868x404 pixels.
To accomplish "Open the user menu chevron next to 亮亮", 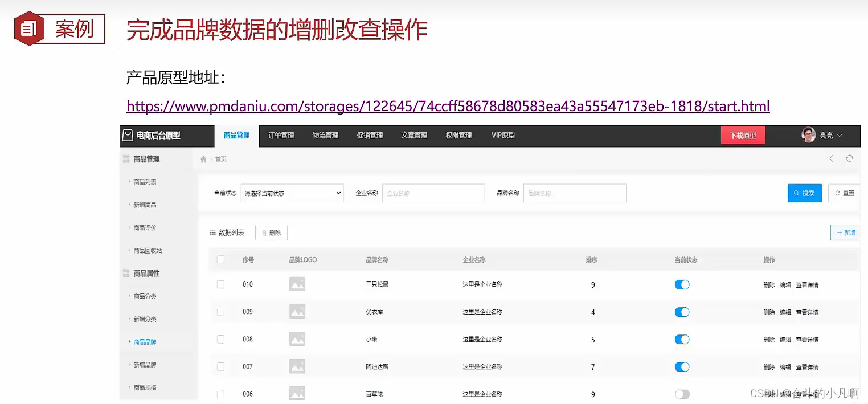I will (839, 136).
